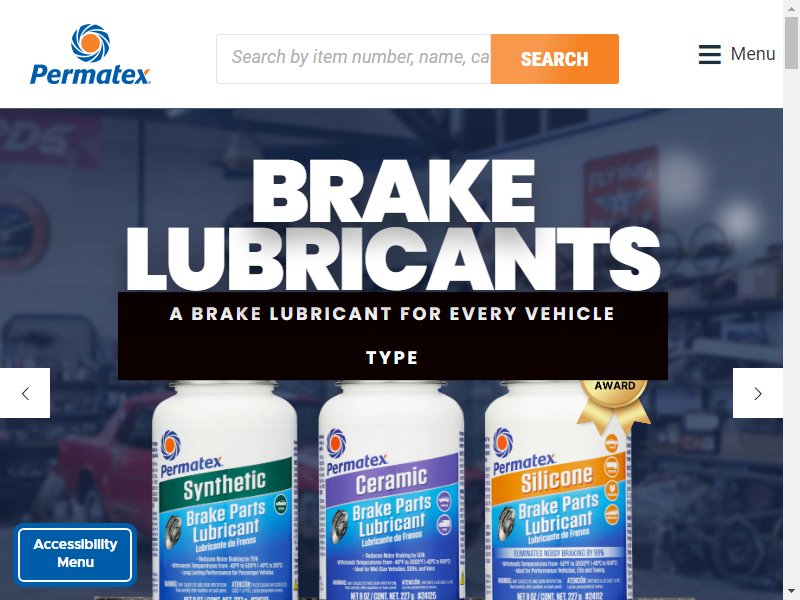Select the Ceramic Brake Parts Lubricant bottle

point(391,491)
